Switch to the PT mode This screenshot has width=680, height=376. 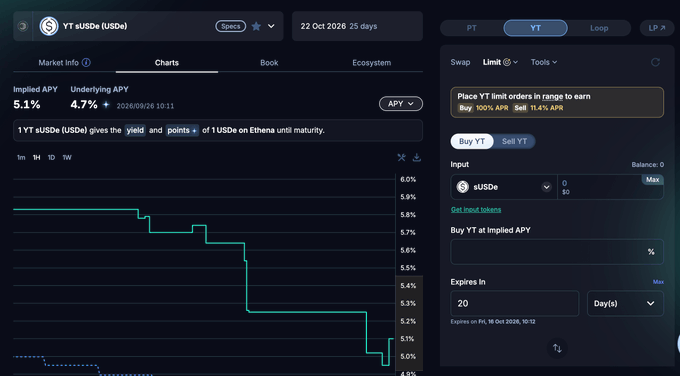(471, 28)
